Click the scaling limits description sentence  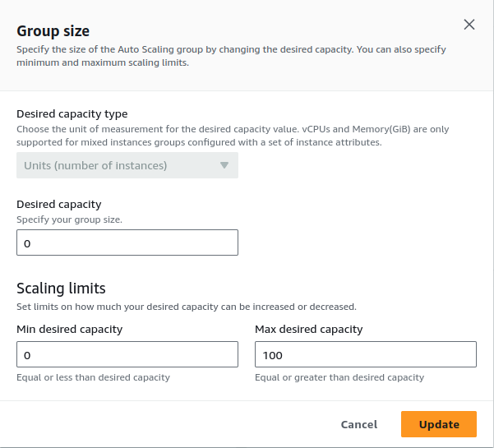click(187, 307)
